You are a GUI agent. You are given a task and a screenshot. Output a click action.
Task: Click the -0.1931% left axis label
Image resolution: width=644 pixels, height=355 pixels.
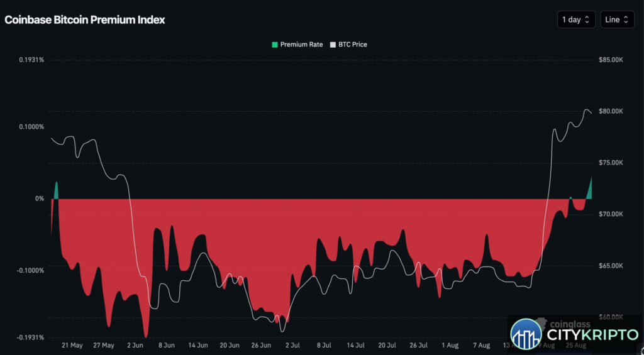point(30,337)
